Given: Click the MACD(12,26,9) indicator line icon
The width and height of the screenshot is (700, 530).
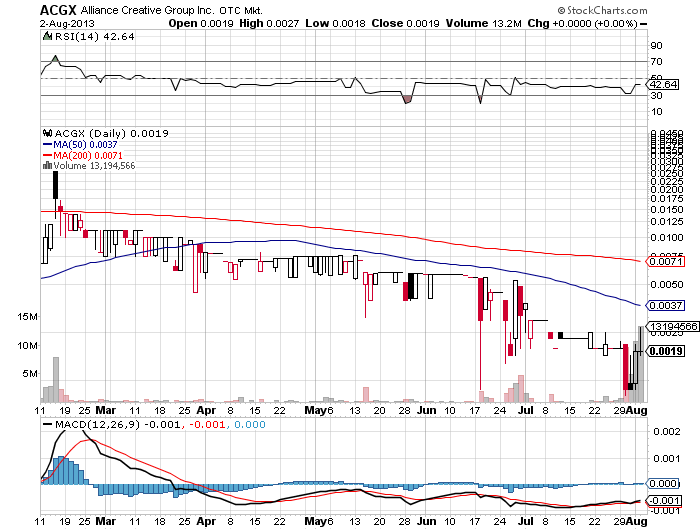Looking at the screenshot, I should pos(44,424).
